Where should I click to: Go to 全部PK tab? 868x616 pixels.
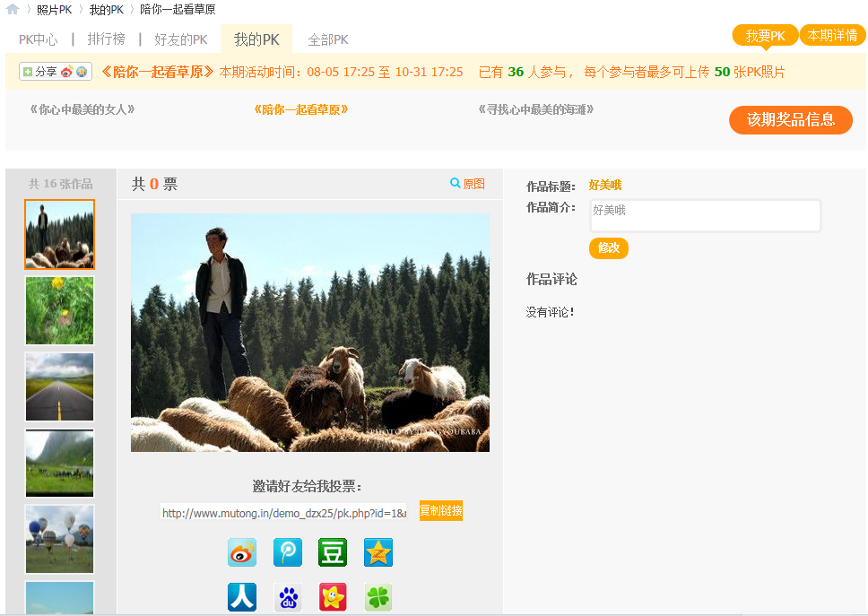(328, 39)
